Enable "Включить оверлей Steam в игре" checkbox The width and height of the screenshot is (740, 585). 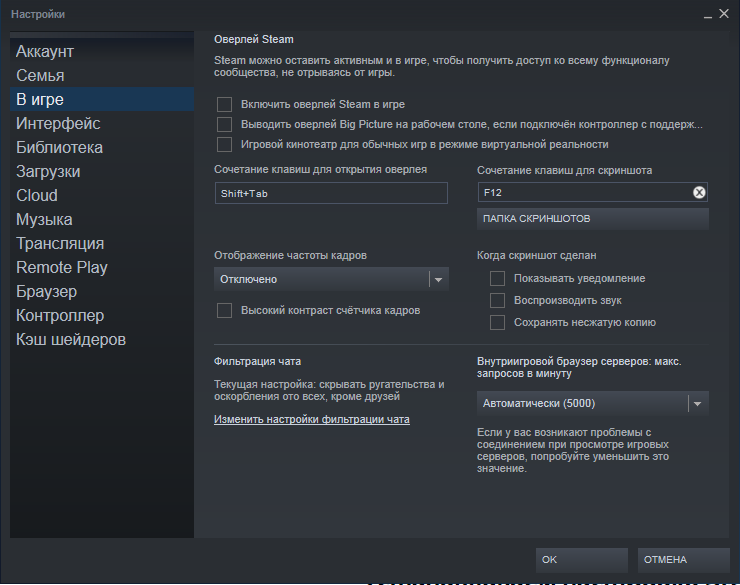tap(224, 104)
